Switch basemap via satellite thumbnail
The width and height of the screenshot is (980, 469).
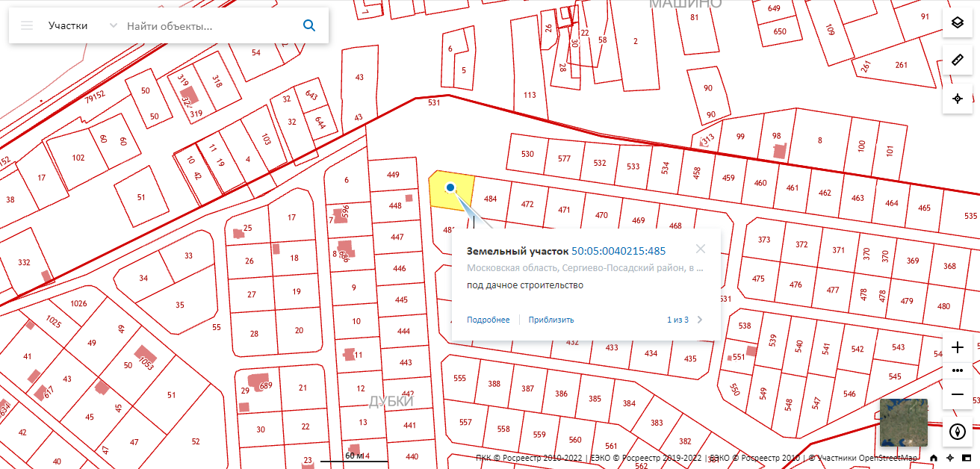click(x=903, y=422)
